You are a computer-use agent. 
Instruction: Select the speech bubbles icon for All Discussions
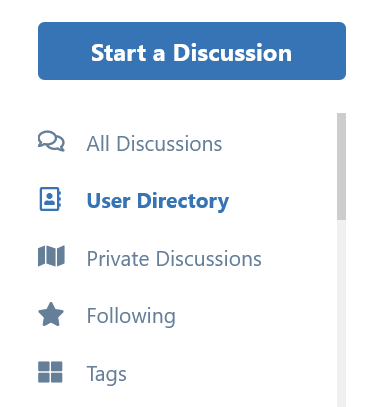pos(51,141)
